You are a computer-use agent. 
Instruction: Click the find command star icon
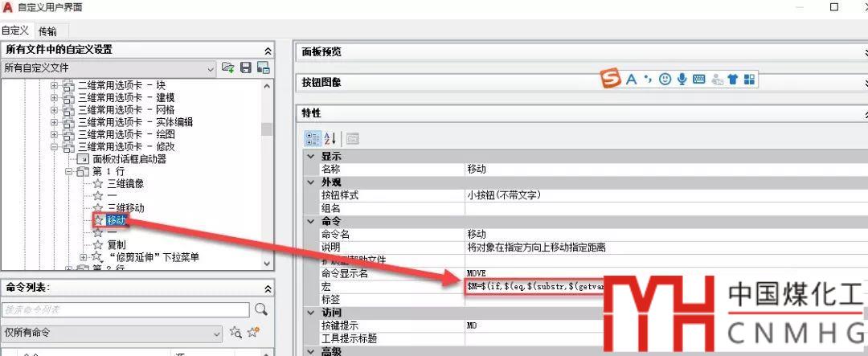(235, 333)
